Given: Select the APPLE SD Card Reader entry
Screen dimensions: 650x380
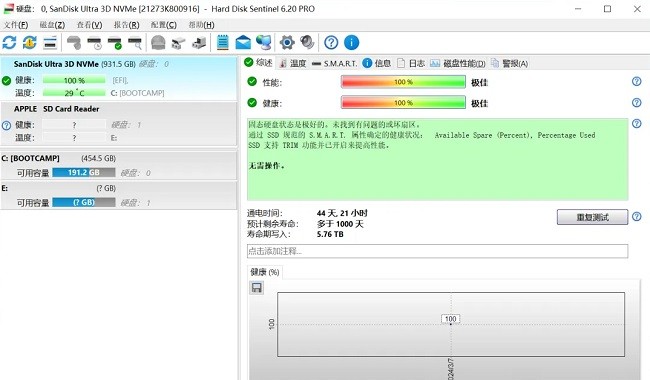Looking at the screenshot, I should [119, 124].
